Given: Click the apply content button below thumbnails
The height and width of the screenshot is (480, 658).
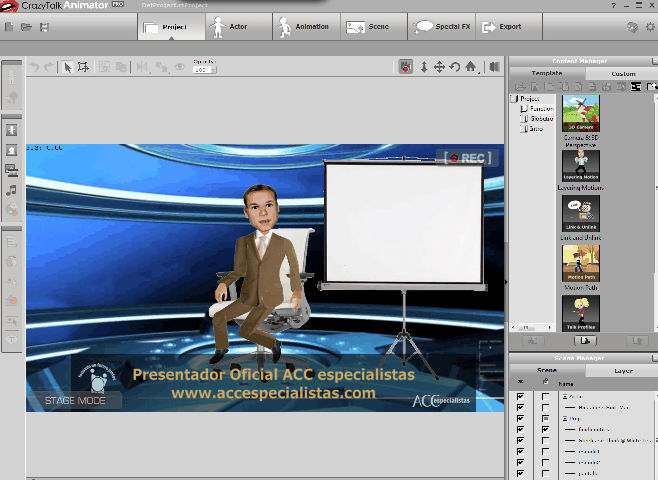Looking at the screenshot, I should tap(585, 341).
